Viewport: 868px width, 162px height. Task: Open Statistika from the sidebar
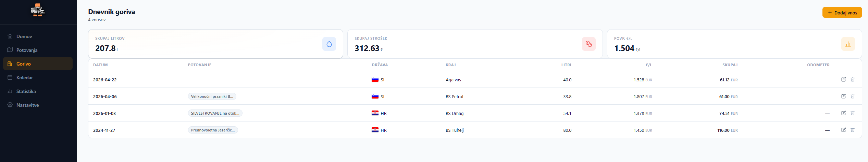26,91
